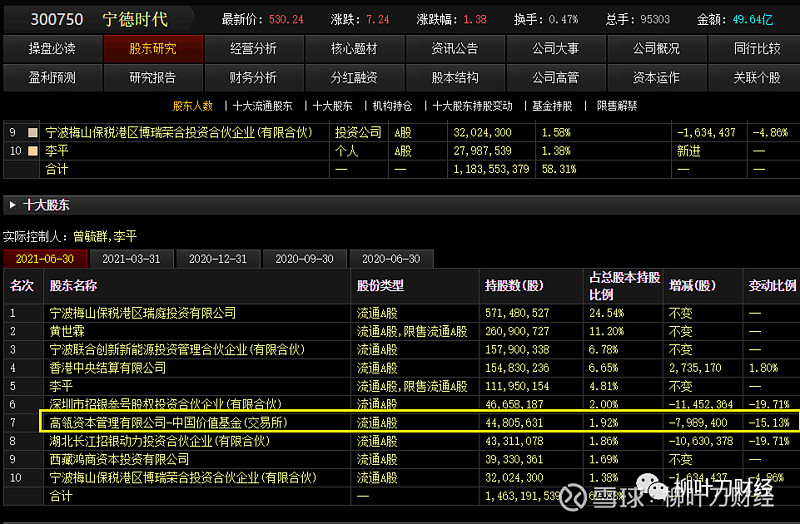Open the 资本运作 tab
The width and height of the screenshot is (800, 524).
coord(656,78)
